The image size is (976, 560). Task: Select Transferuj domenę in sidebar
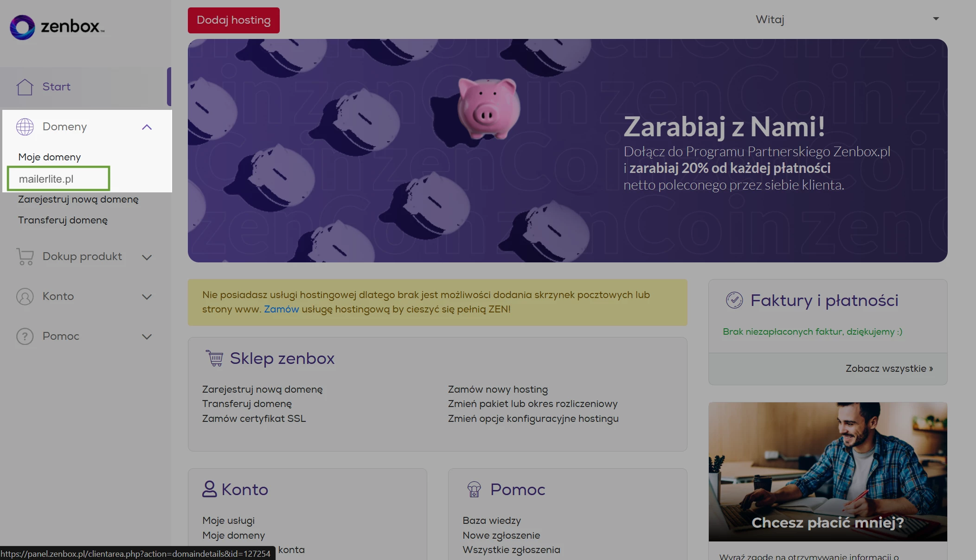[x=63, y=220]
